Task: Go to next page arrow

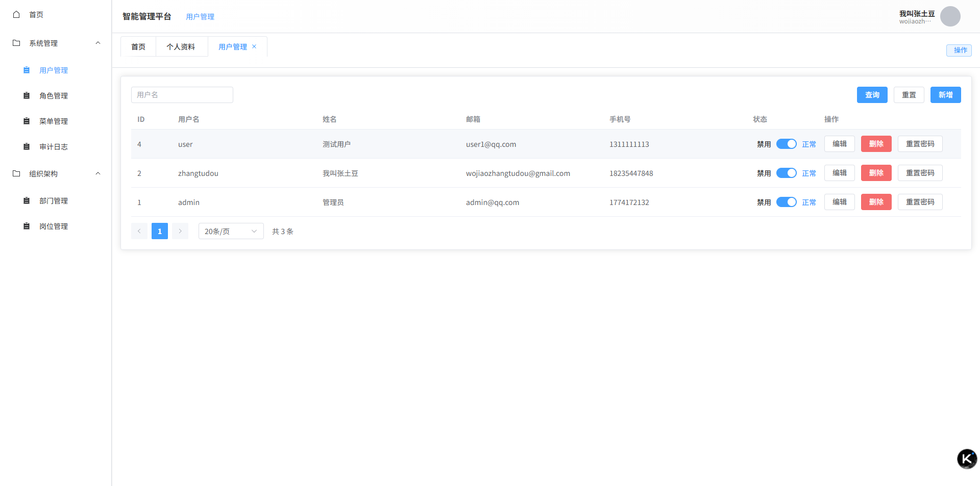Action: click(x=180, y=231)
